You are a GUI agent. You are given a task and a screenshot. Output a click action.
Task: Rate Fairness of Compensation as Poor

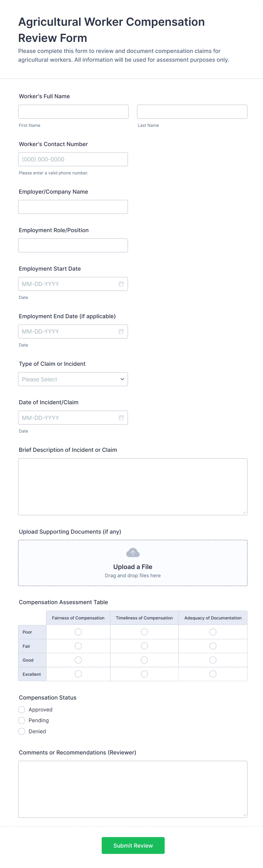click(x=78, y=632)
